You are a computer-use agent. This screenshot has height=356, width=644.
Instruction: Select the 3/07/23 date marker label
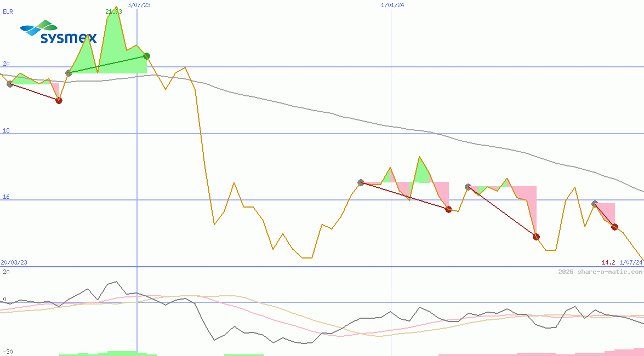coord(139,5)
